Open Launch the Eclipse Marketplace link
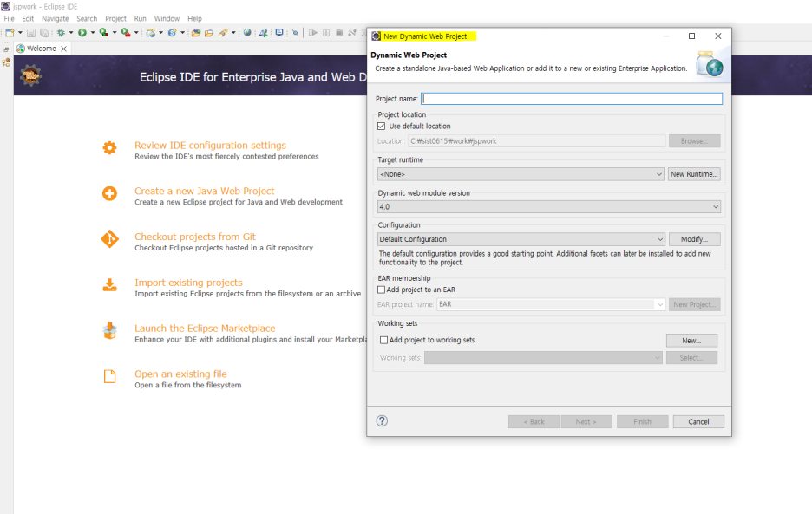This screenshot has width=812, height=514. coord(205,329)
